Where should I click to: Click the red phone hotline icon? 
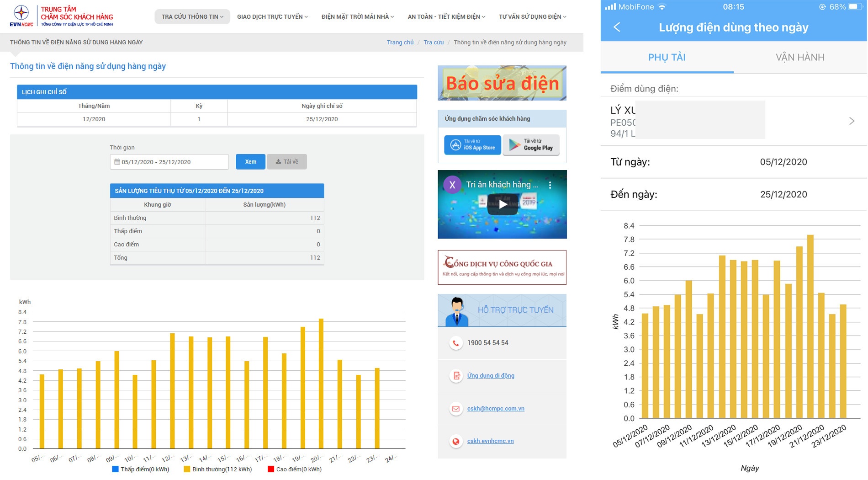point(455,343)
